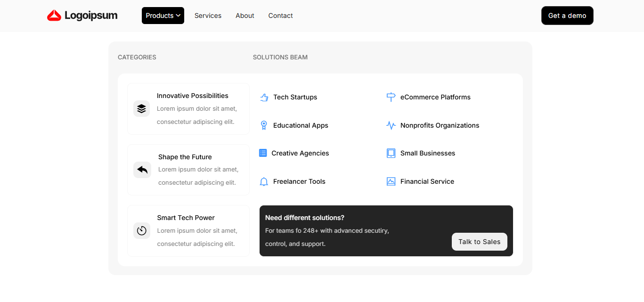Open the Contact nav link
The width and height of the screenshot is (644, 302).
(x=280, y=16)
